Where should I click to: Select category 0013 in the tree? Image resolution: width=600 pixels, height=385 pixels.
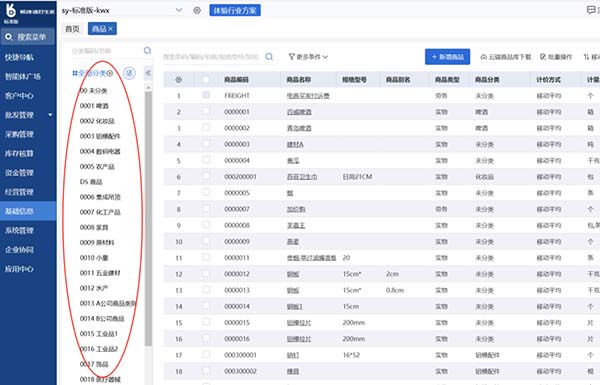tap(108, 303)
